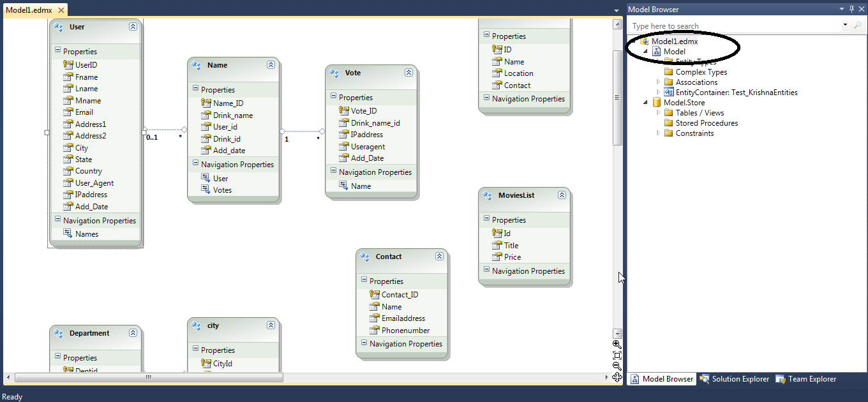The image size is (868, 402).
Task: Click the search magnifier in Model Browser
Action: coord(858,26)
